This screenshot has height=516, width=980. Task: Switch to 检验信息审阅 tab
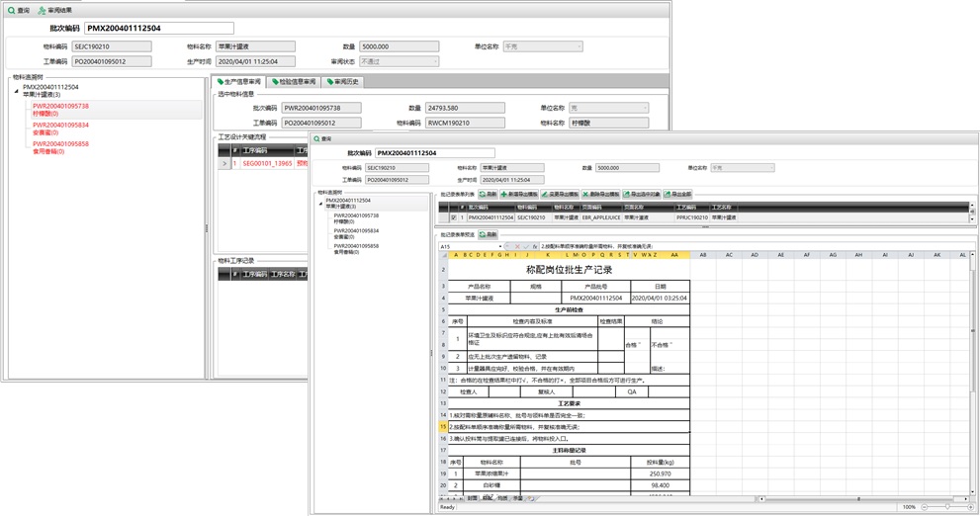point(293,82)
